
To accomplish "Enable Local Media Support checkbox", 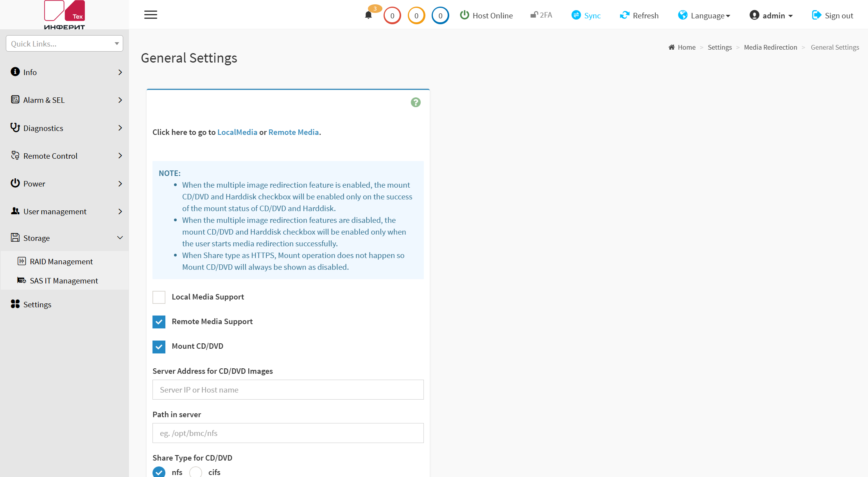I will (159, 297).
